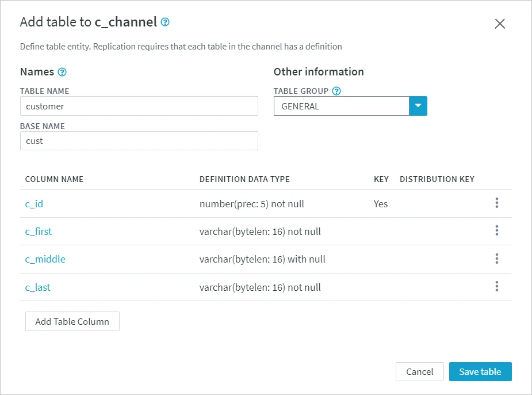The height and width of the screenshot is (395, 532).
Task: Open the three-dot menu for c_middle
Action: click(x=496, y=259)
